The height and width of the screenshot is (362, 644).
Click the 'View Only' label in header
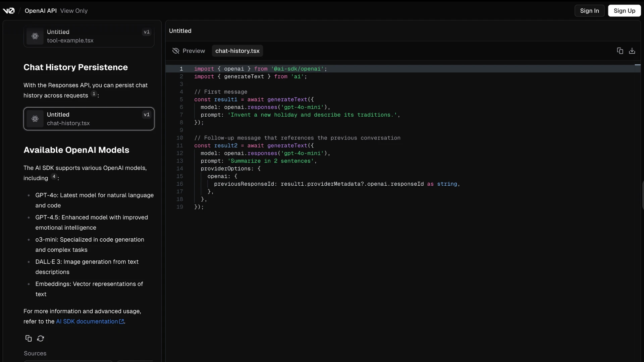(x=74, y=11)
